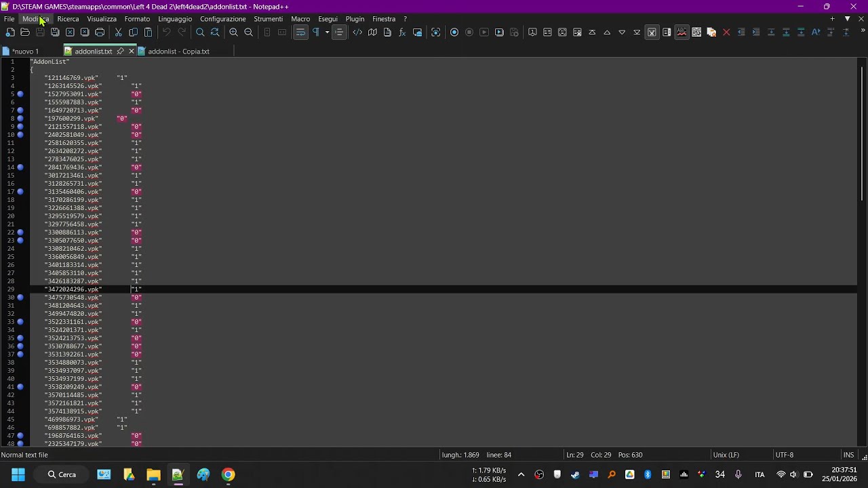Click the highlighted "0" on line 8
This screenshot has width=868, height=488.
pyautogui.click(x=121, y=119)
